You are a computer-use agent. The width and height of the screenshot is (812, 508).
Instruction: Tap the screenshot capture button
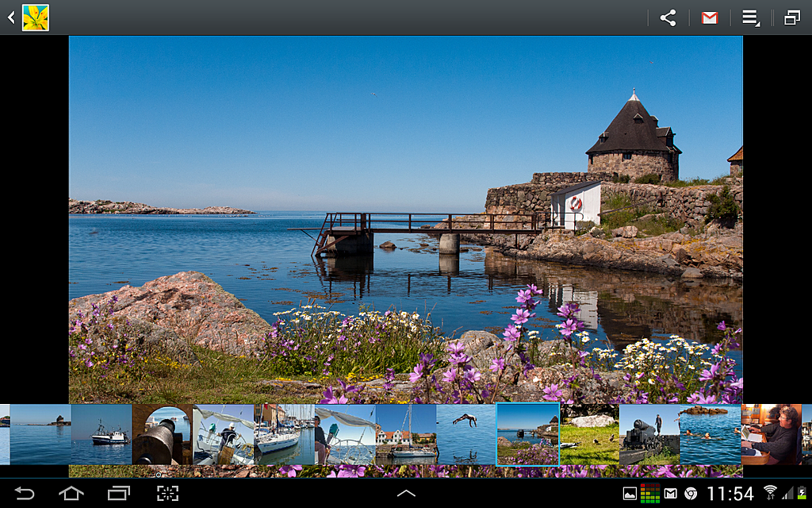pyautogui.click(x=167, y=493)
